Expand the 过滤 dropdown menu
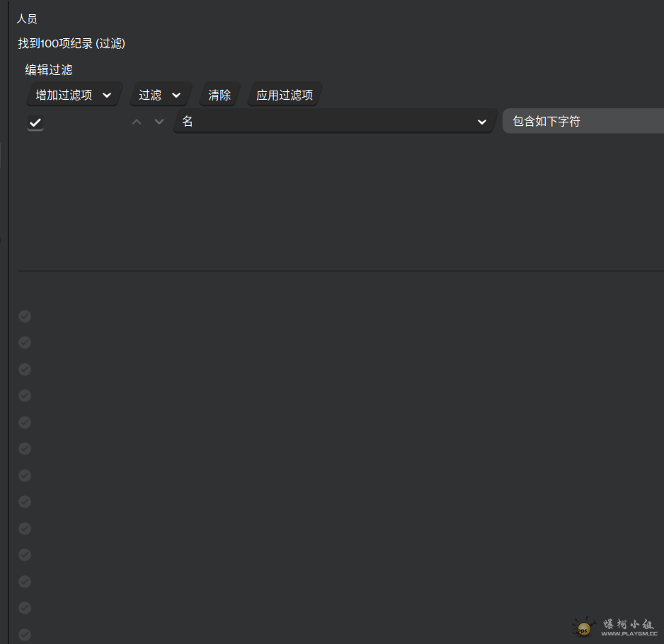This screenshot has width=664, height=644. click(160, 95)
